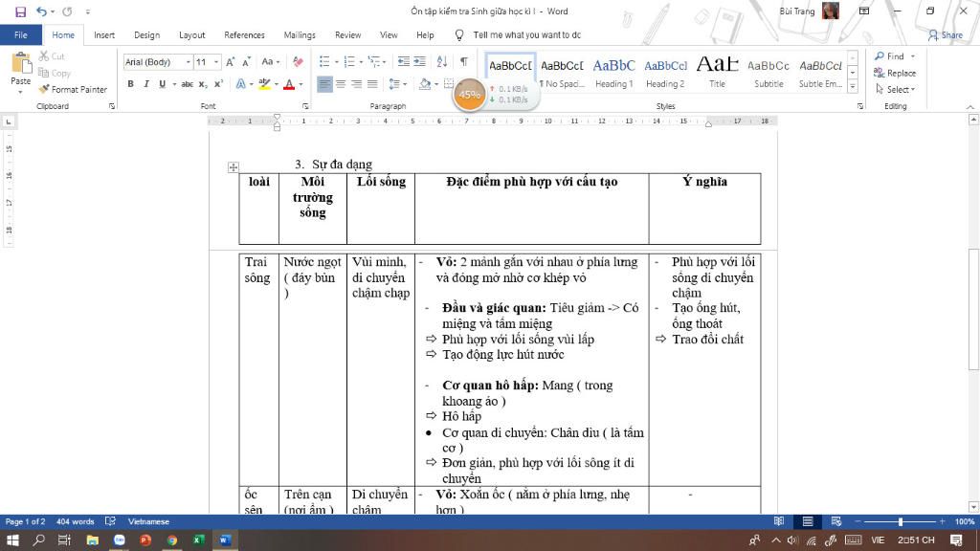Open the font name dropdown
This screenshot has height=551, width=980.
[x=189, y=62]
